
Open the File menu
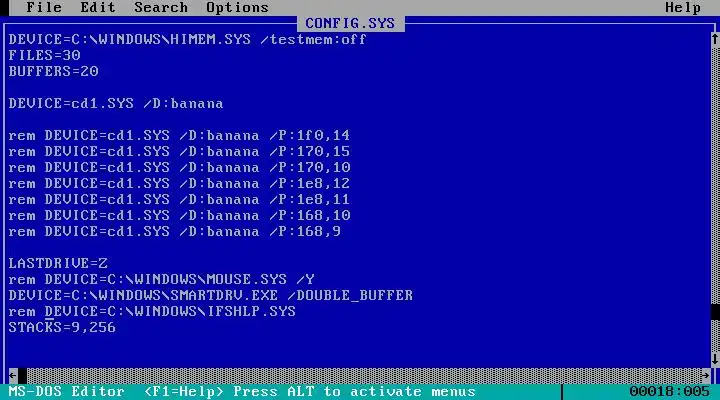[44, 7]
